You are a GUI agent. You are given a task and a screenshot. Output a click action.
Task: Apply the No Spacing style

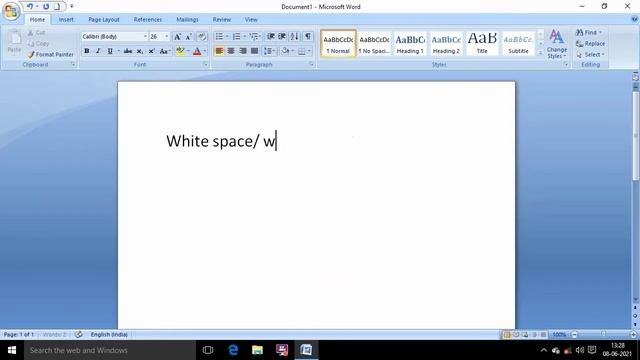click(x=374, y=43)
